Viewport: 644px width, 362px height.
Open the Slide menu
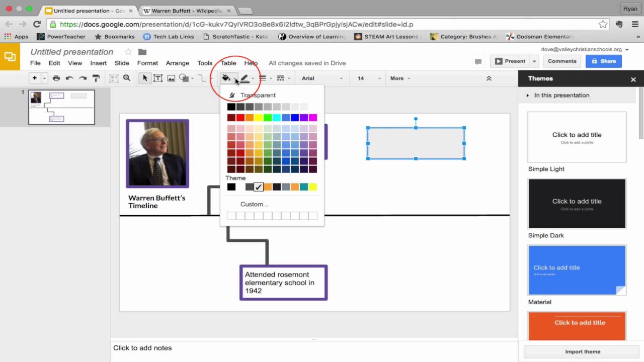122,63
